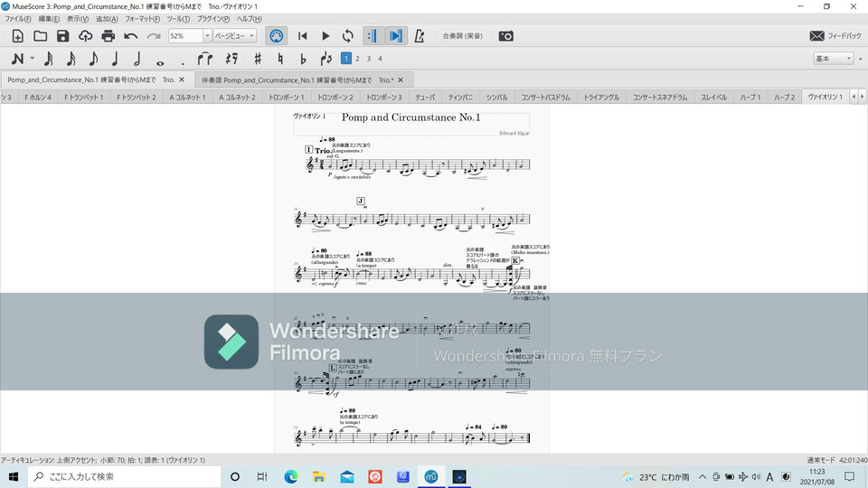Print the score with printer icon
This screenshot has height=488, width=868.
tap(108, 36)
